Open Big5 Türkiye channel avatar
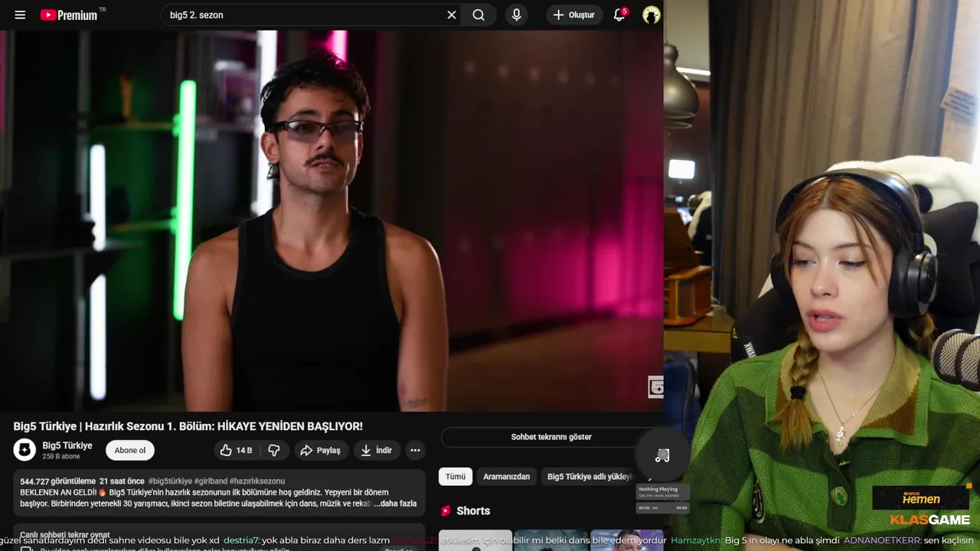980x551 pixels. point(24,449)
